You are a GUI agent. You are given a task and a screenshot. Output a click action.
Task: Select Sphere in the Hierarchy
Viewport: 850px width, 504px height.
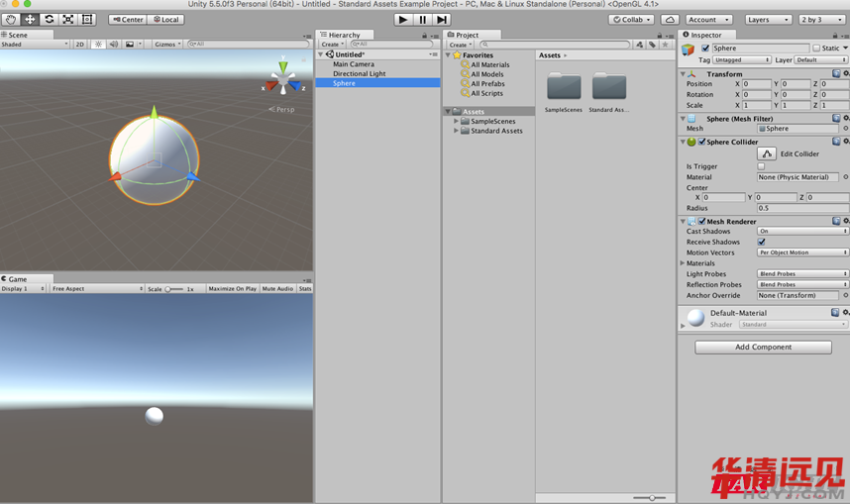(x=345, y=83)
